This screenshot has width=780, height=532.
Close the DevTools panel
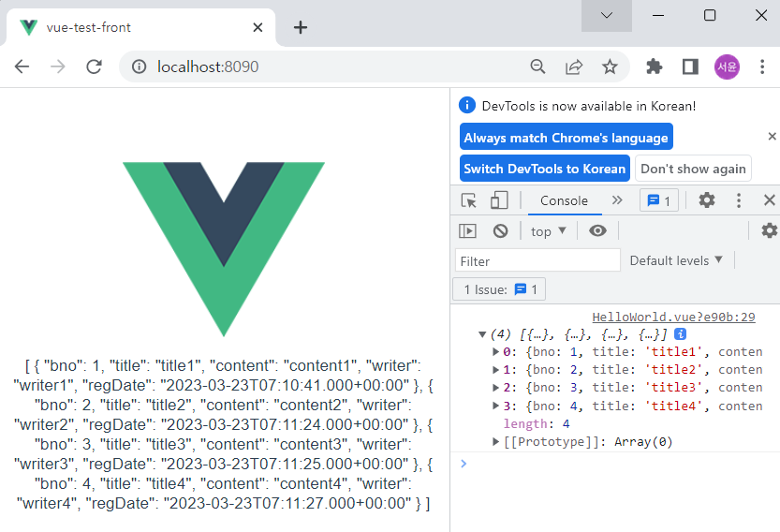point(769,200)
